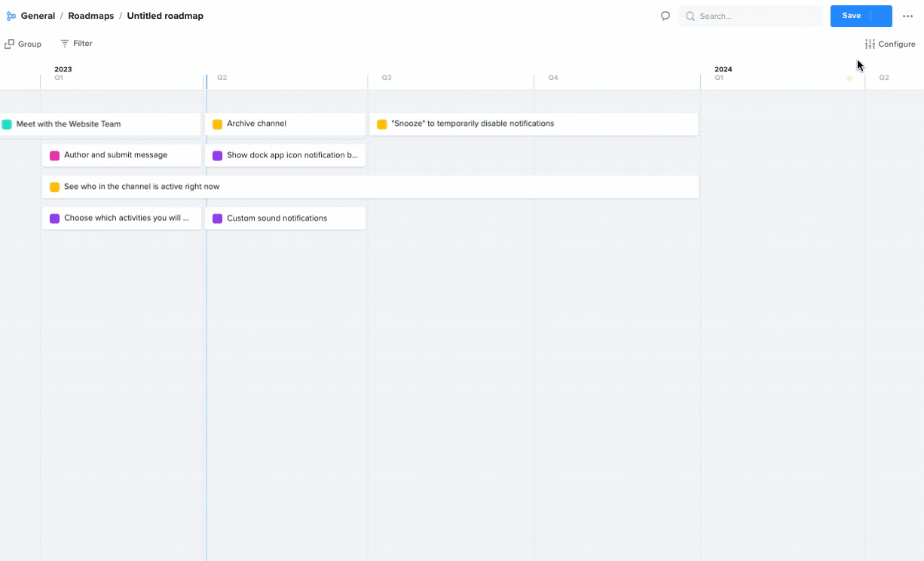Open Choose which activities you will card

pyautogui.click(x=122, y=218)
